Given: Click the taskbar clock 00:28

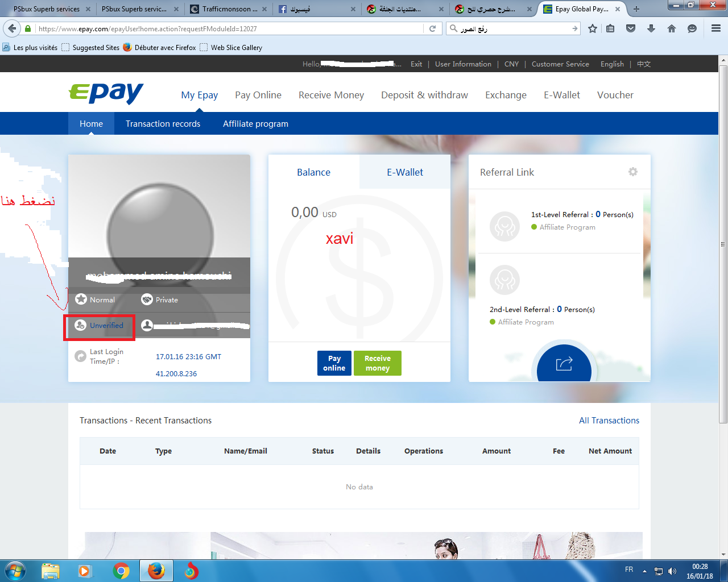Looking at the screenshot, I should 700,567.
